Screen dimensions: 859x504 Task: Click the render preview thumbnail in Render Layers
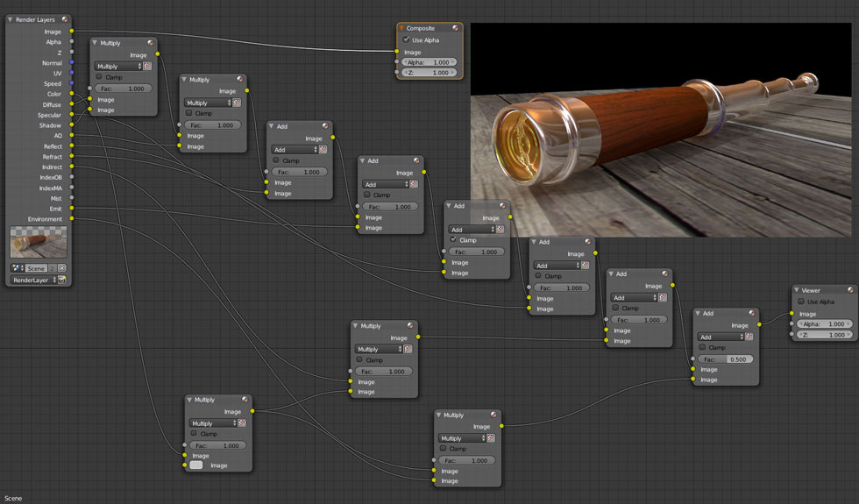click(38, 242)
